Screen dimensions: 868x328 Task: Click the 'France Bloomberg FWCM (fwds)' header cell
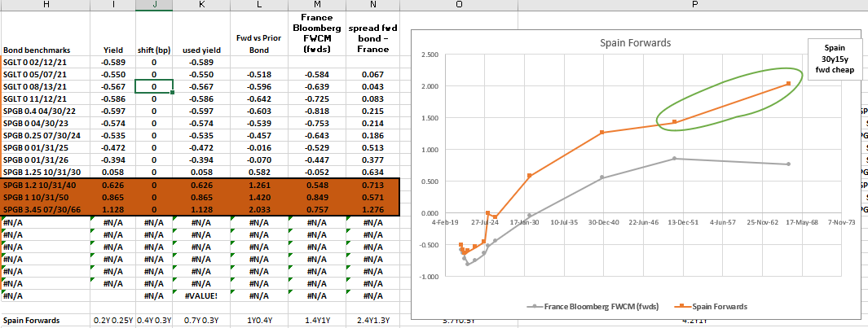[x=316, y=33]
